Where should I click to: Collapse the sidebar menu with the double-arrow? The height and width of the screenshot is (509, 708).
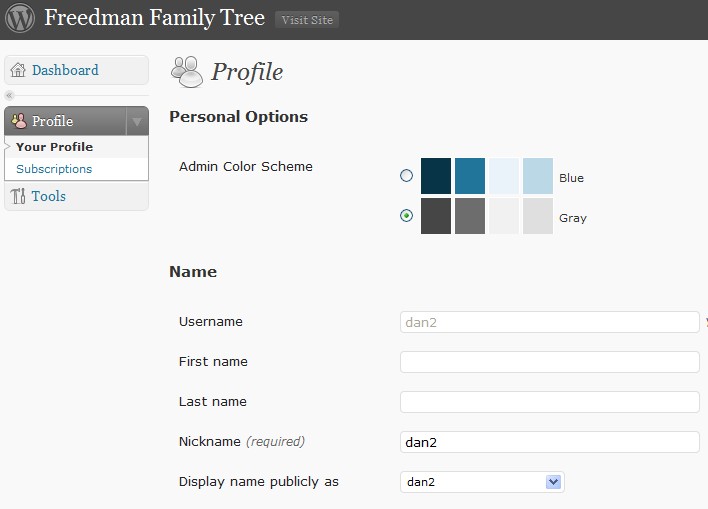[x=9, y=95]
